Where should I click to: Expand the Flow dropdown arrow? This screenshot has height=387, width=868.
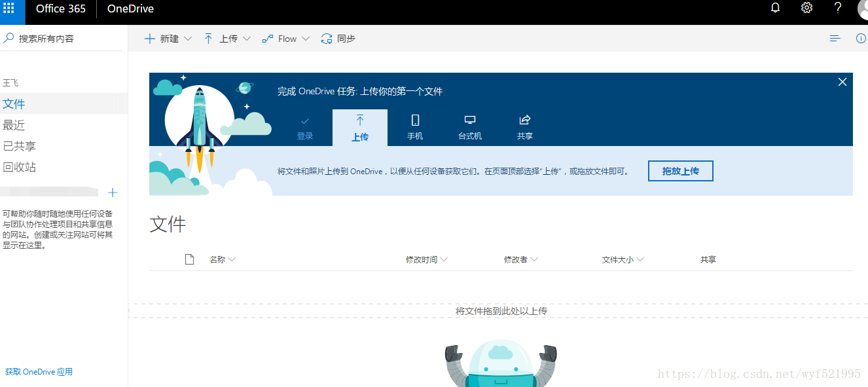306,39
